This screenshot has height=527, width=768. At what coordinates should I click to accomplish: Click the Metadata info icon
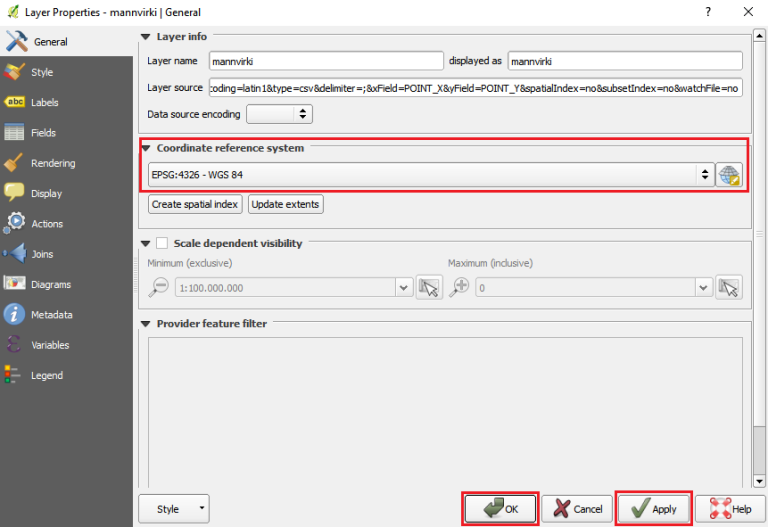[x=15, y=315]
